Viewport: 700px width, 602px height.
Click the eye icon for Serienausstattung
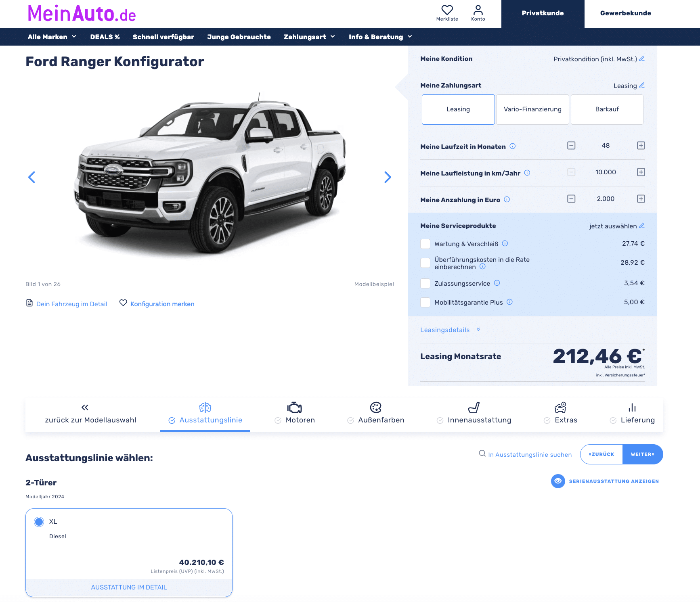(x=558, y=481)
